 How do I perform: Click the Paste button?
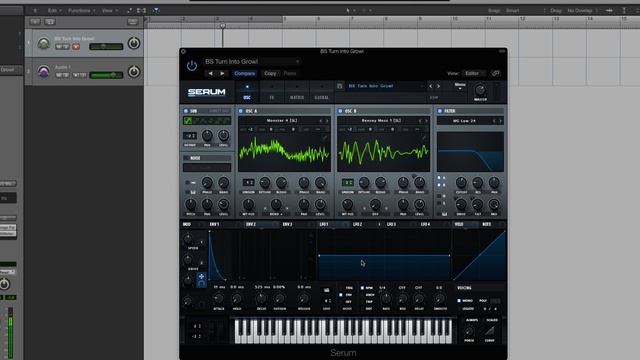290,73
